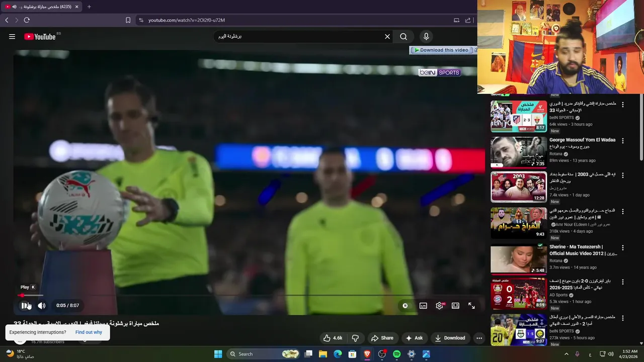Open the Windows Start menu

[x=218, y=354]
